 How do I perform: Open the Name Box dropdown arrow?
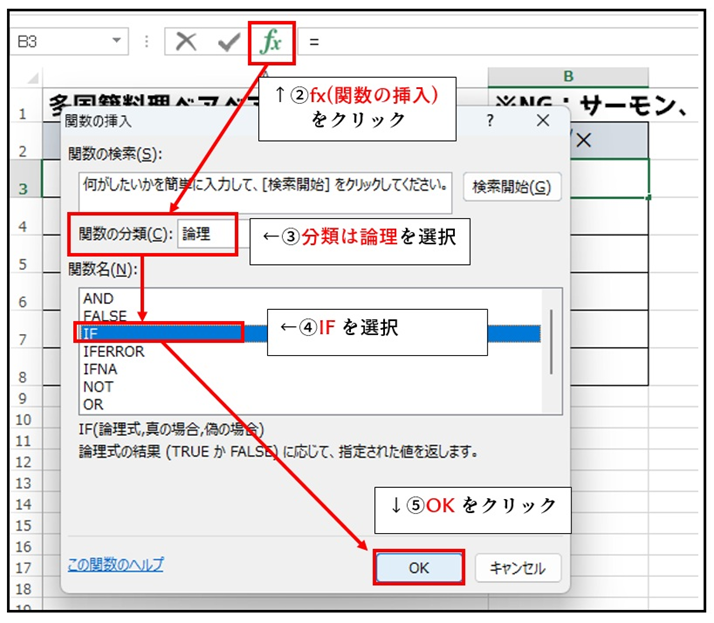[118, 41]
